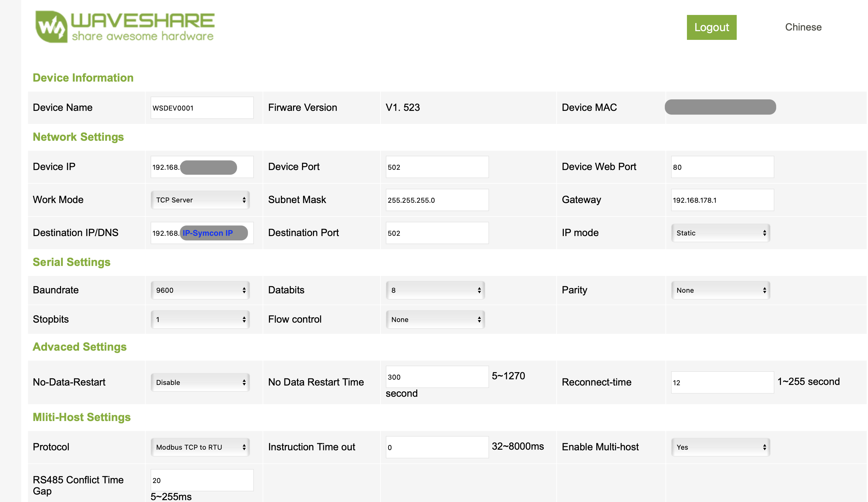Open the No-Data-Restart dropdown
The height and width of the screenshot is (502, 868).
coord(200,382)
